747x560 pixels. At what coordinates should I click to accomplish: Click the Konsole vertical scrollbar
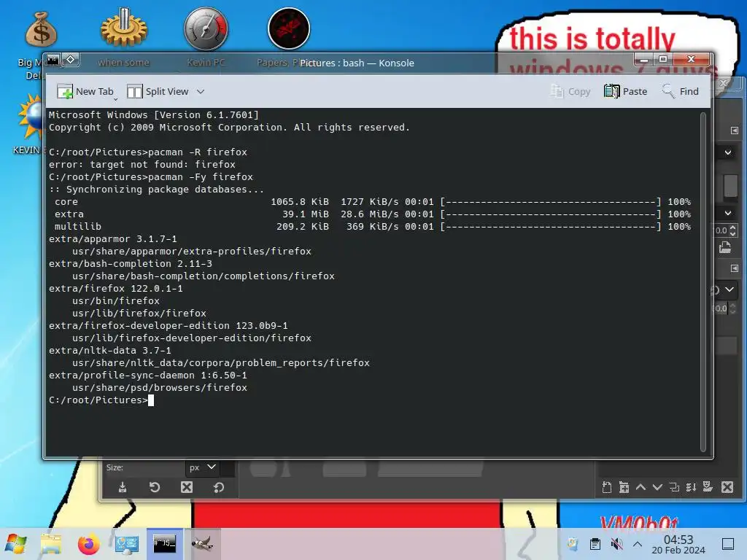703,281
